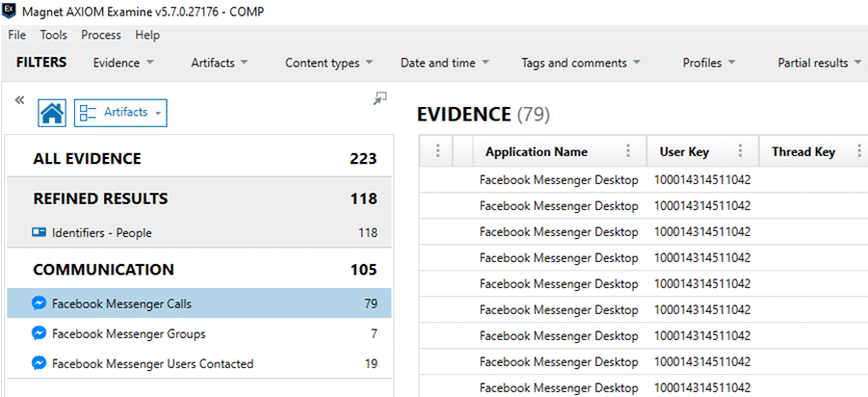Click the EVIDENCE (79) heading
The width and height of the screenshot is (868, 397).
[484, 114]
